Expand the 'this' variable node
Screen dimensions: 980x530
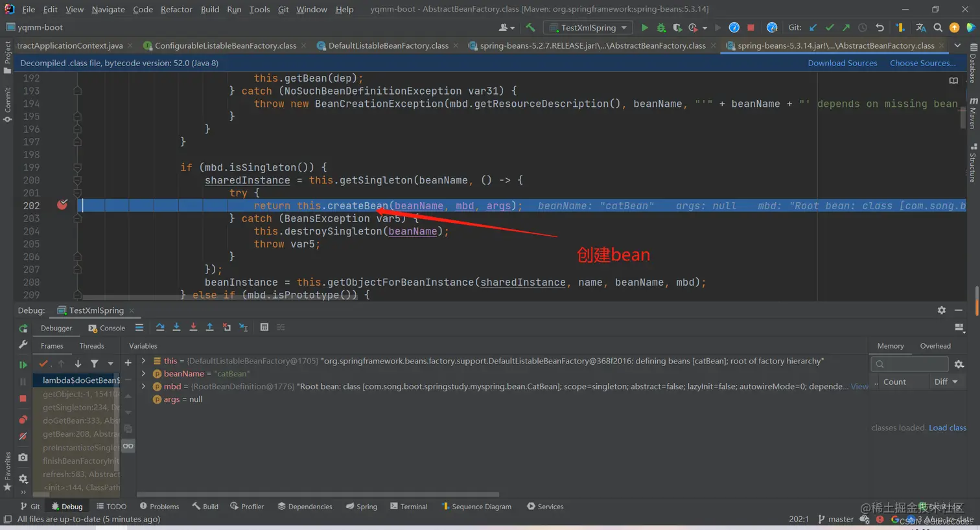(x=144, y=361)
